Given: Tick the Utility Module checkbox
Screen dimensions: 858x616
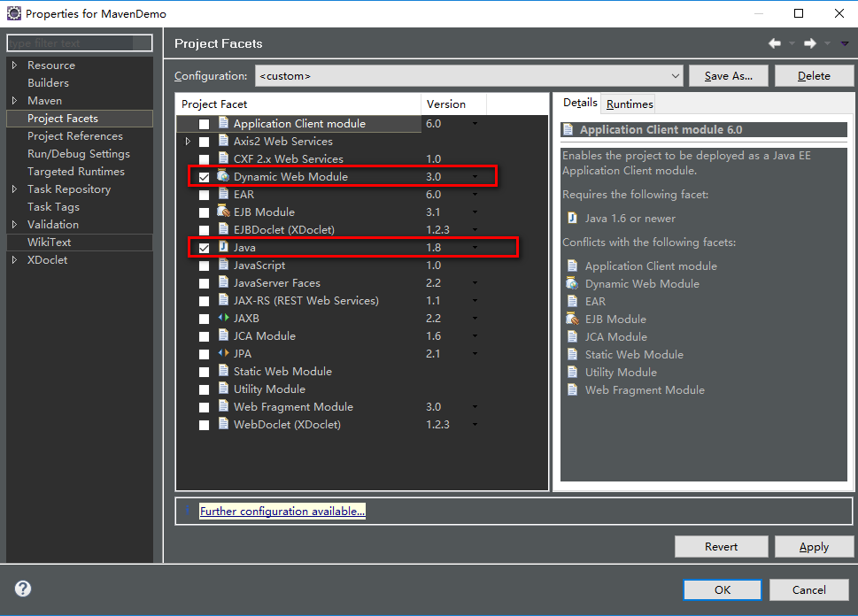Looking at the screenshot, I should tap(205, 389).
